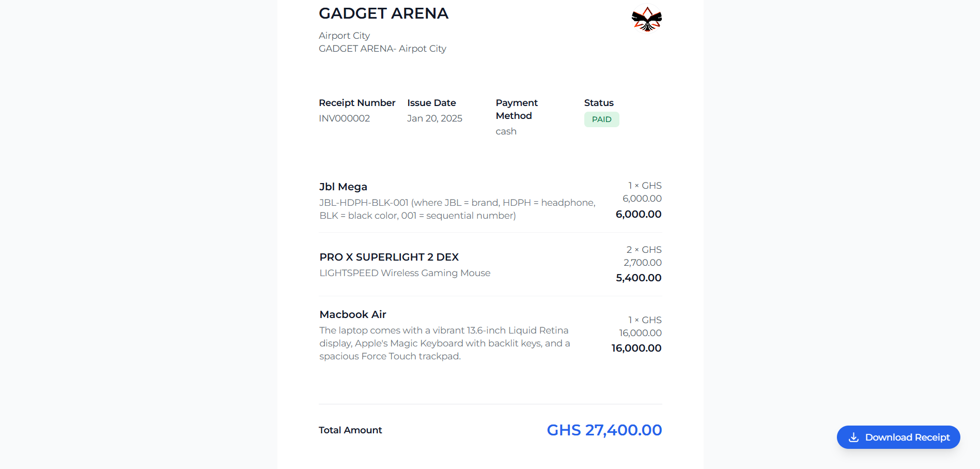Click the Airport City address line
Image resolution: width=980 pixels, height=469 pixels.
pyautogui.click(x=344, y=36)
